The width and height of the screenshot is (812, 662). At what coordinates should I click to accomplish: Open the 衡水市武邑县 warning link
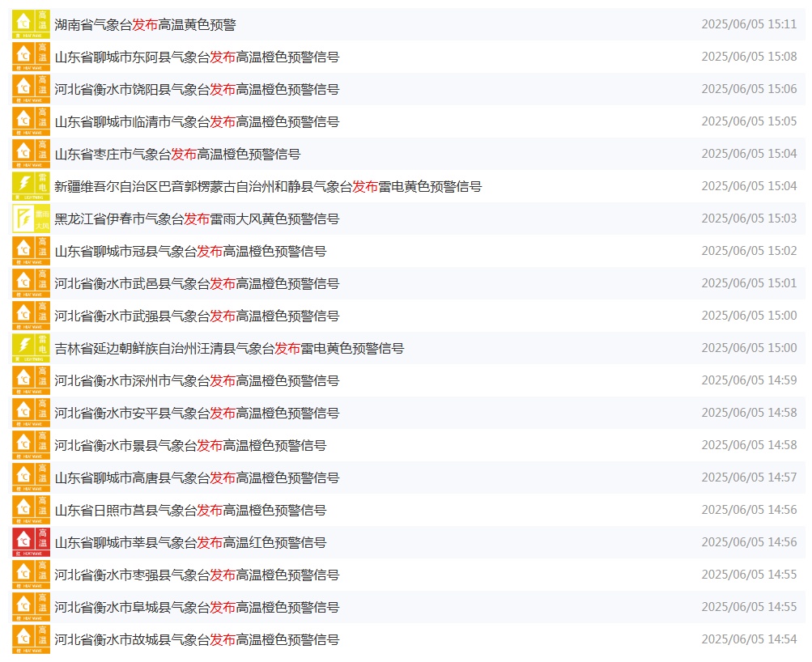tap(197, 283)
